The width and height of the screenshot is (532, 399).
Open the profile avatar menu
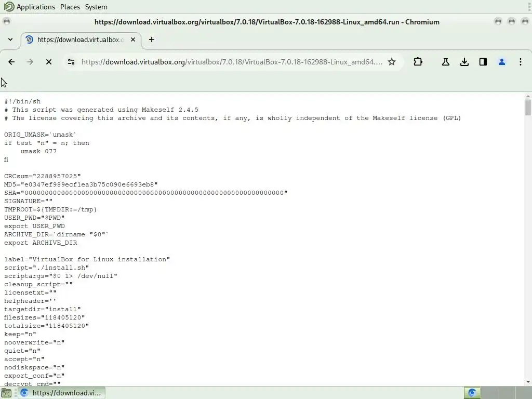click(501, 62)
